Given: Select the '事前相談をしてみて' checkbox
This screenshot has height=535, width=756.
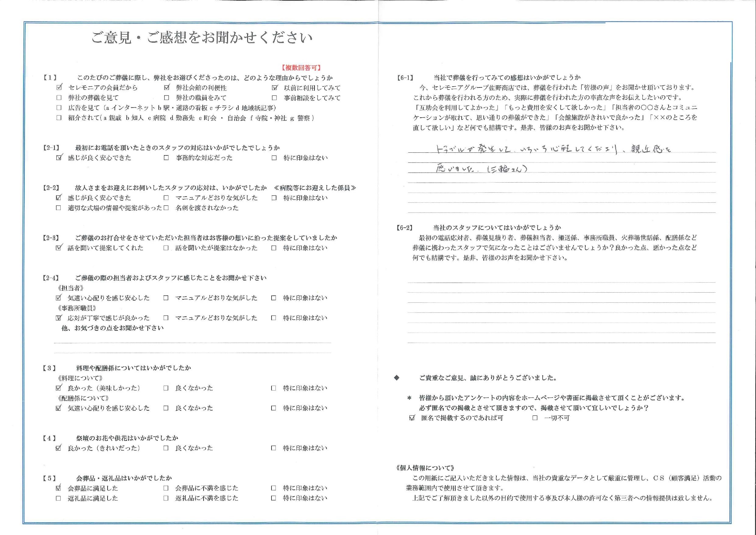Looking at the screenshot, I should coord(275,98).
